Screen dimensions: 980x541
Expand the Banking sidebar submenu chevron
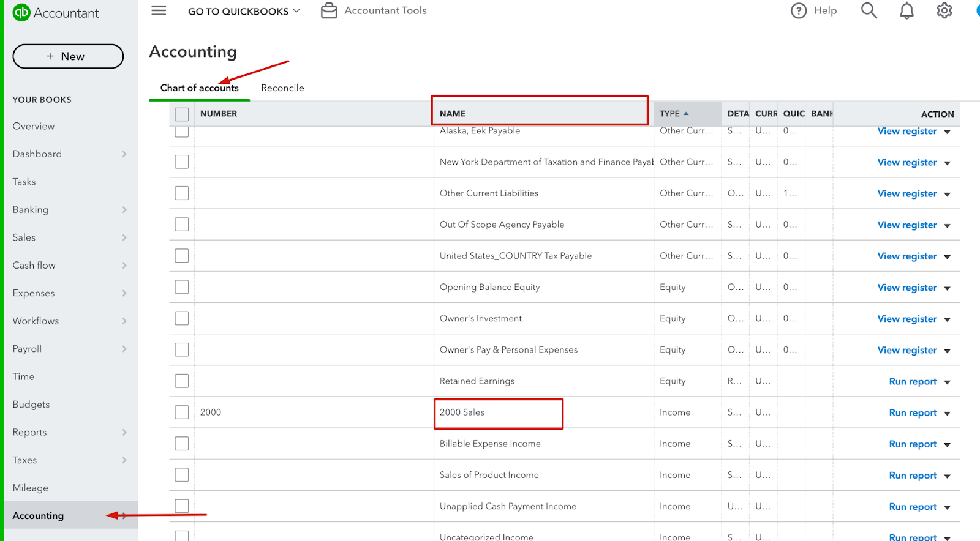coord(124,210)
